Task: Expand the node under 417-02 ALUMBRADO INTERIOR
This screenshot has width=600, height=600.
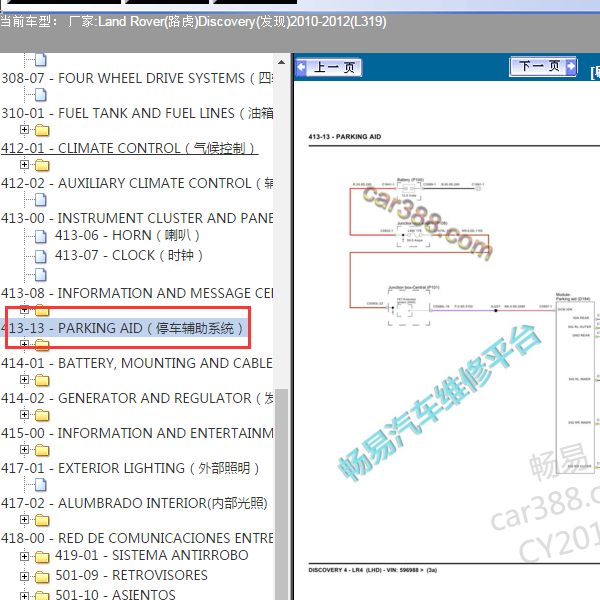Action: 24,520
